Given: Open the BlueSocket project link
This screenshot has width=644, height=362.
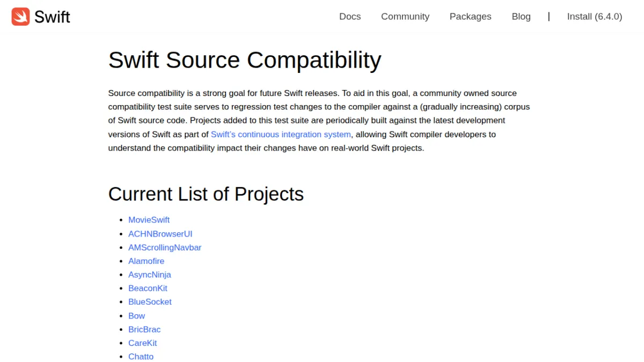Looking at the screenshot, I should 150,302.
